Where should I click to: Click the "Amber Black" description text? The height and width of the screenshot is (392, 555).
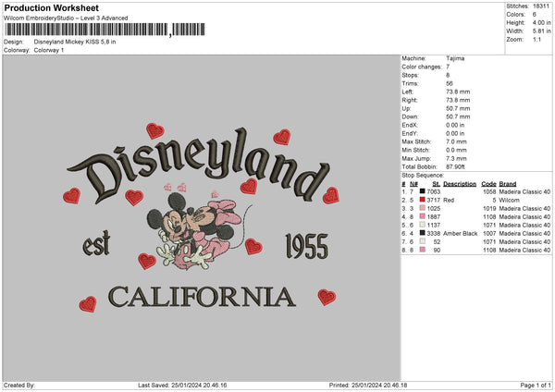coord(460,234)
